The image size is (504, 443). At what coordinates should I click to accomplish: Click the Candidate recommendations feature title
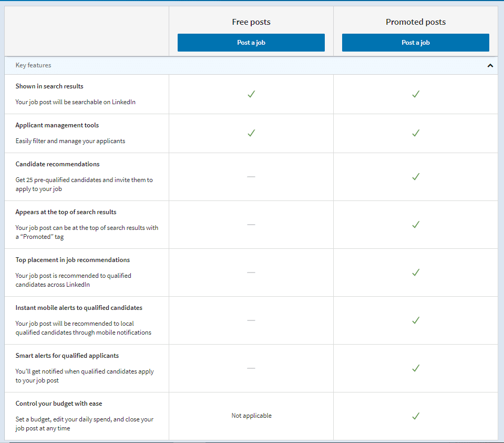coord(57,164)
